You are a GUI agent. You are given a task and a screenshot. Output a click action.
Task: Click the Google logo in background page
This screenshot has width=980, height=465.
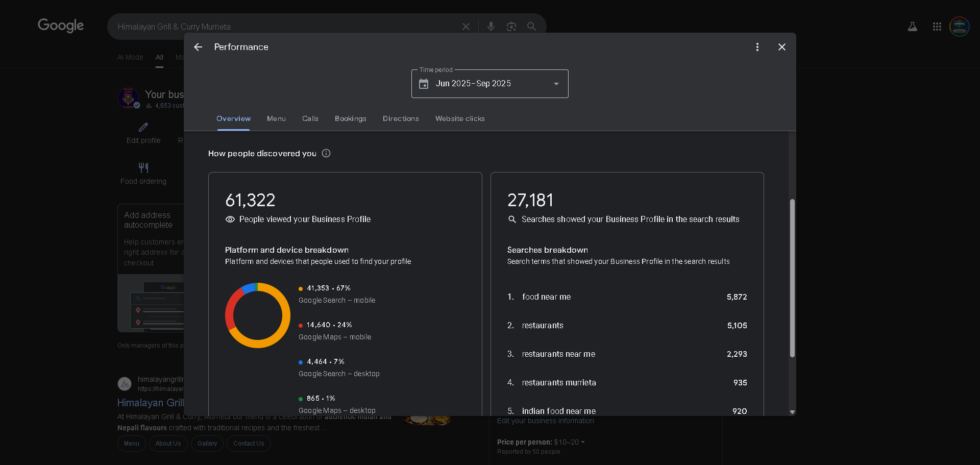click(61, 26)
